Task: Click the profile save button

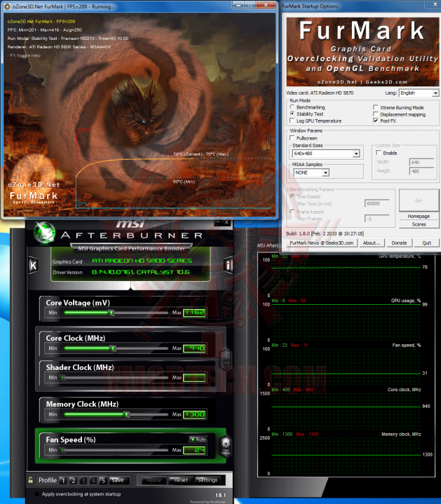Action: coord(119,480)
